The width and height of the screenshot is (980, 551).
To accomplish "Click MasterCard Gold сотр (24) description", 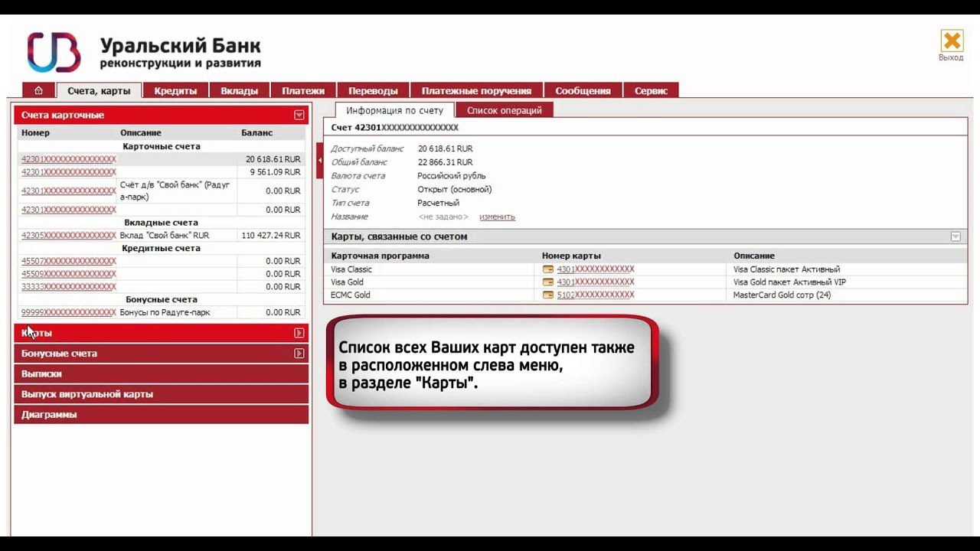I will pos(782,295).
